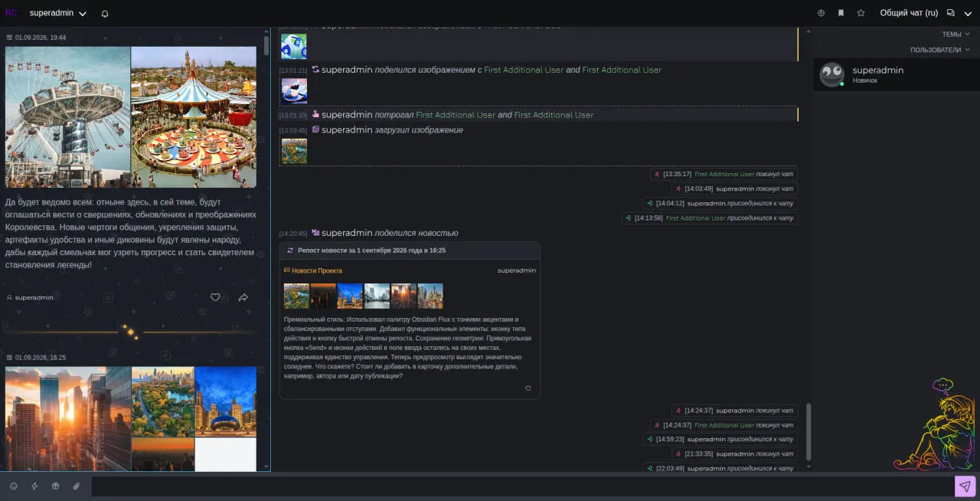The width and height of the screenshot is (980, 501).
Task: Click the RC logo in the header
Action: point(11,13)
